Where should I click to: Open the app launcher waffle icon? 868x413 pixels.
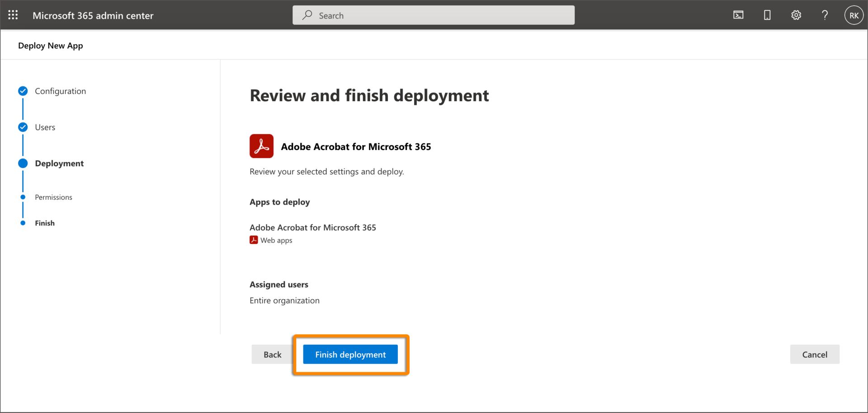(x=13, y=15)
